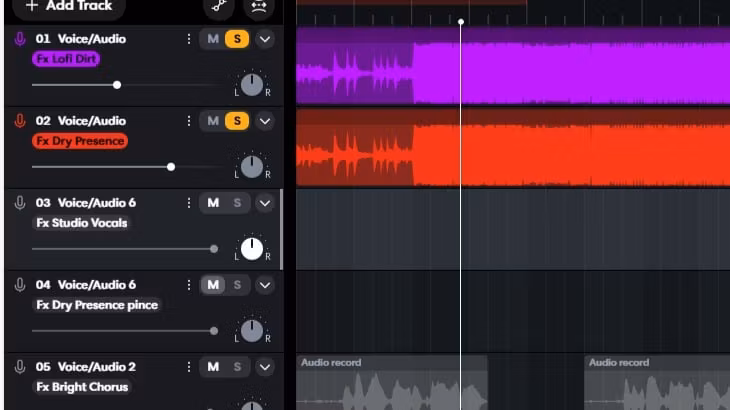Expand track 01 chevron dropdown
The image size is (730, 410).
[265, 39]
